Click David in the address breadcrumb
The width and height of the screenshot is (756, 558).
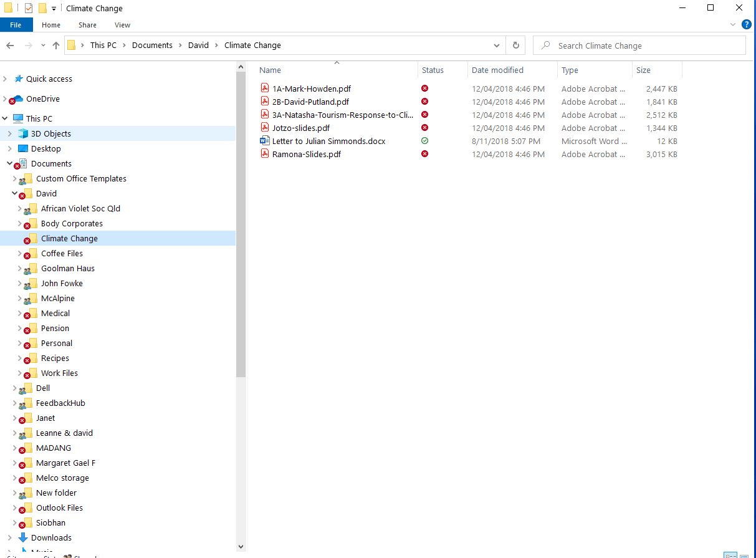(199, 46)
